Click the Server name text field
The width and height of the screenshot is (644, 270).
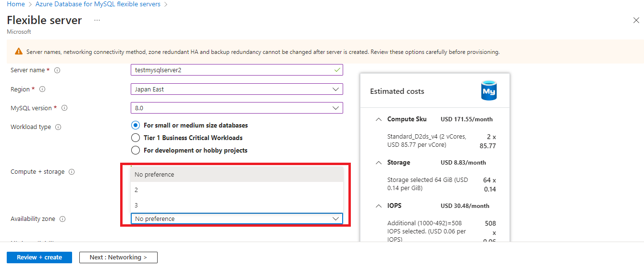click(236, 70)
